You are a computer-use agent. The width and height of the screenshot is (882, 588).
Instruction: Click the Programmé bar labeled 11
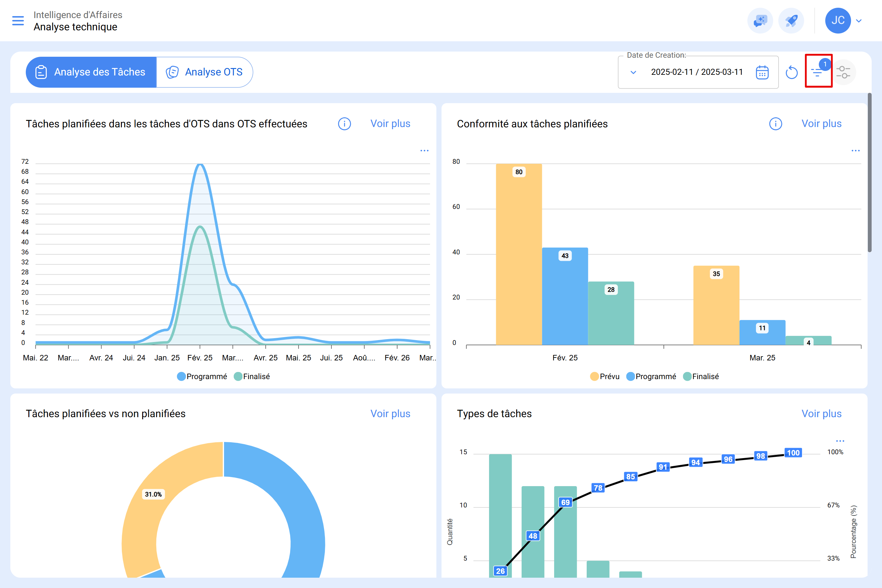click(762, 332)
